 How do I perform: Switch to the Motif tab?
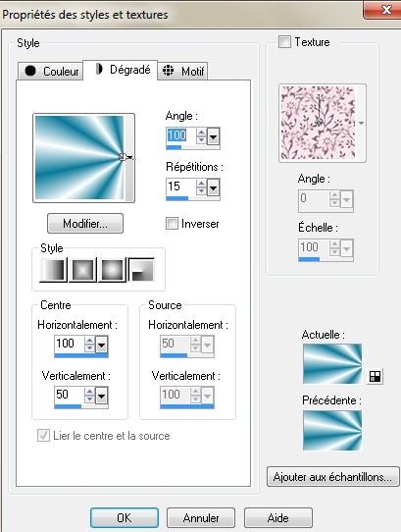coord(182,71)
